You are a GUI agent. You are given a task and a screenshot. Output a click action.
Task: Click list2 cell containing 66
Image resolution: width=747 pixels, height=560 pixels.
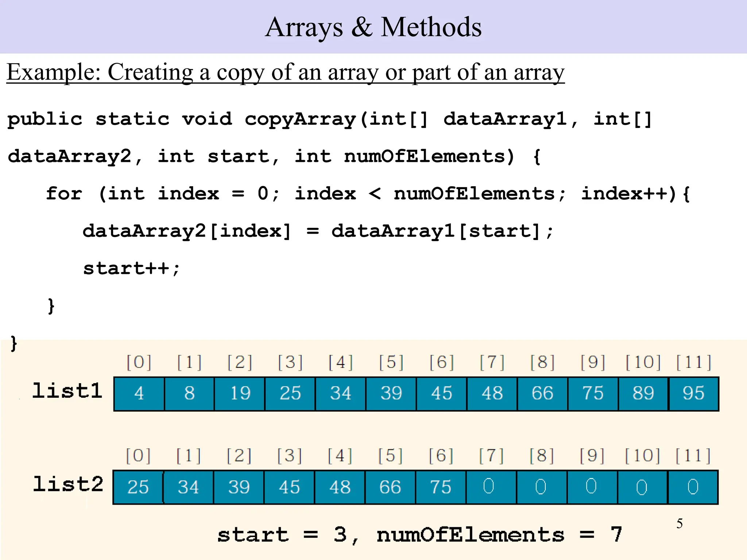tap(390, 487)
